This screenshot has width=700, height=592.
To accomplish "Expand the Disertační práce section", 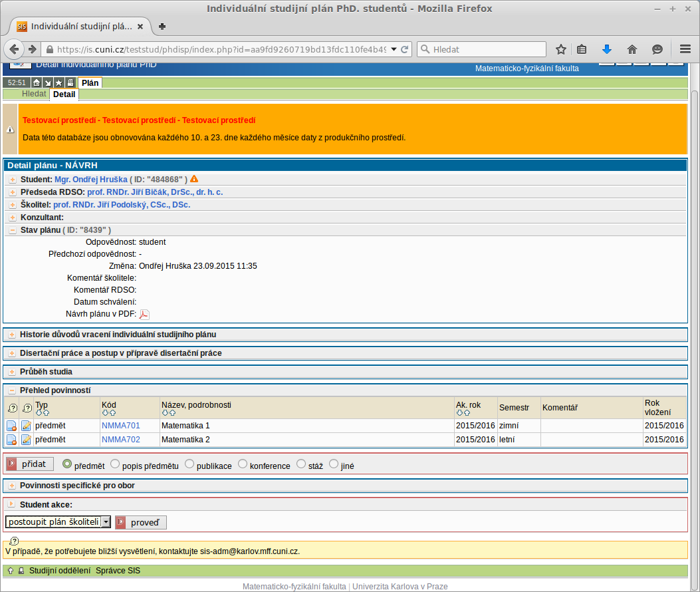I will click(x=12, y=353).
